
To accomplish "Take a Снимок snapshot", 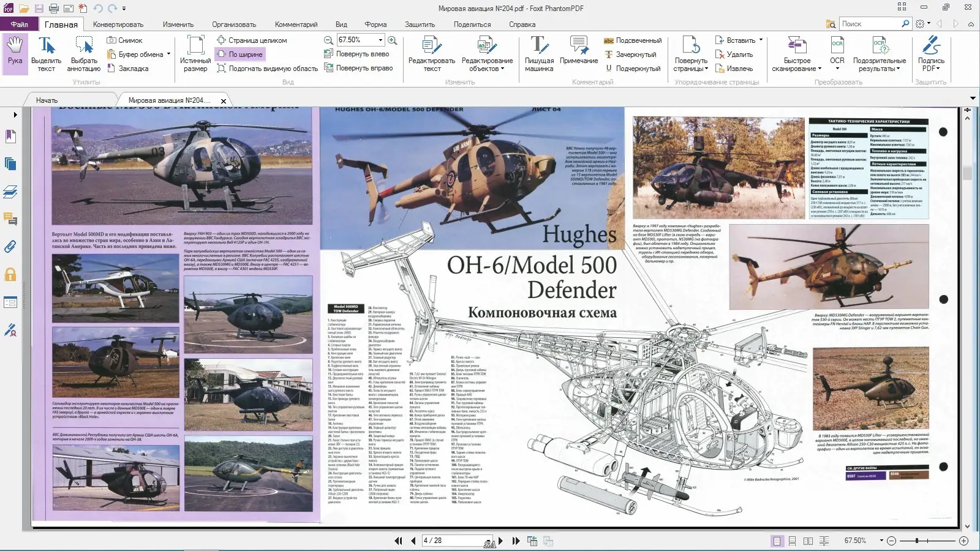I will 125,40.
